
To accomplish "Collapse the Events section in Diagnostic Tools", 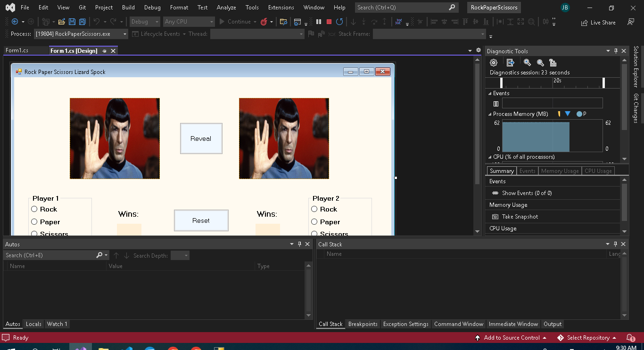I will (x=489, y=93).
